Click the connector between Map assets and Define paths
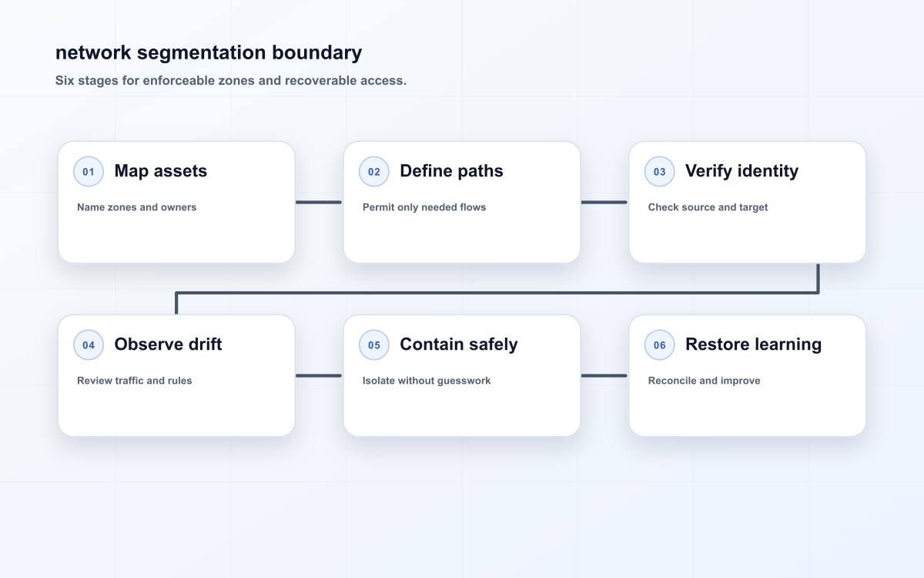This screenshot has height=578, width=924. [319, 203]
